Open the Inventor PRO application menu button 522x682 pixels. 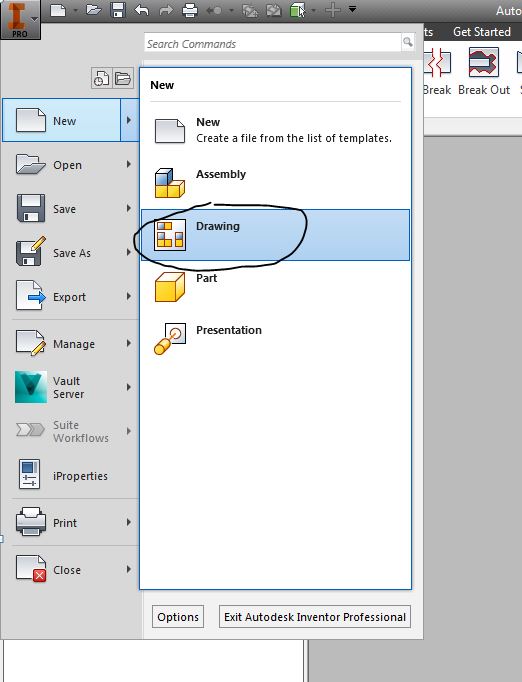coord(20,20)
